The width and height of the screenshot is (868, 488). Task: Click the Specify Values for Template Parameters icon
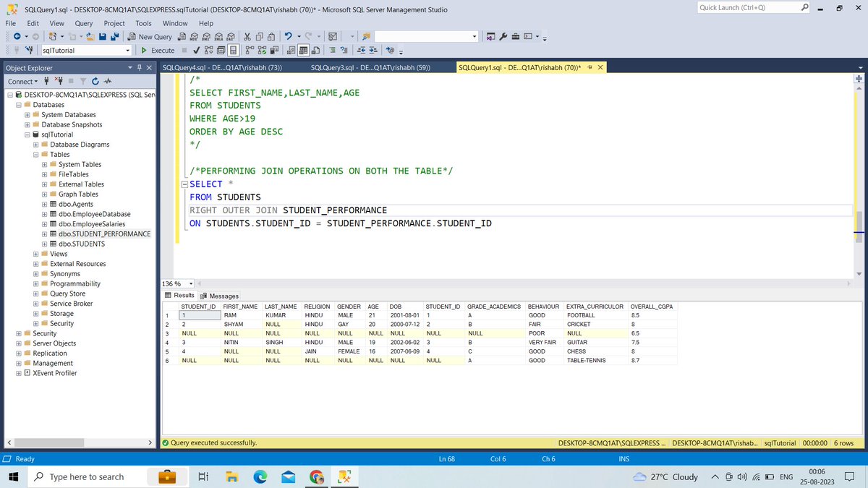[344, 51]
